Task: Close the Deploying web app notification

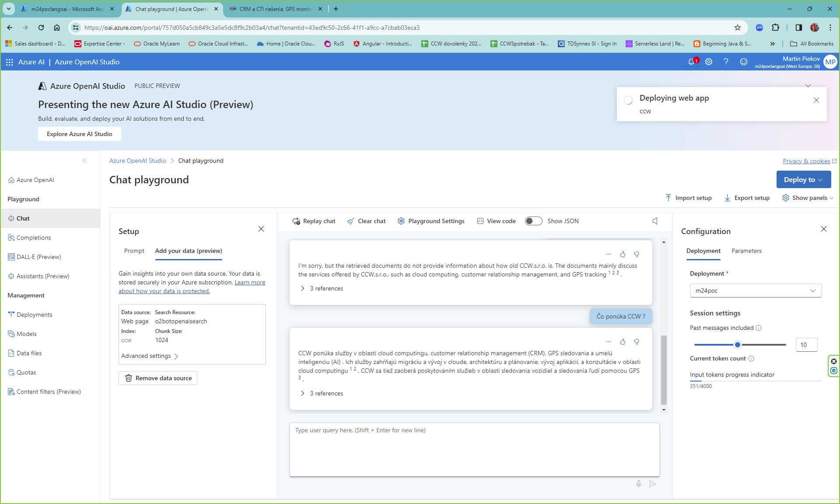Action: (x=816, y=100)
